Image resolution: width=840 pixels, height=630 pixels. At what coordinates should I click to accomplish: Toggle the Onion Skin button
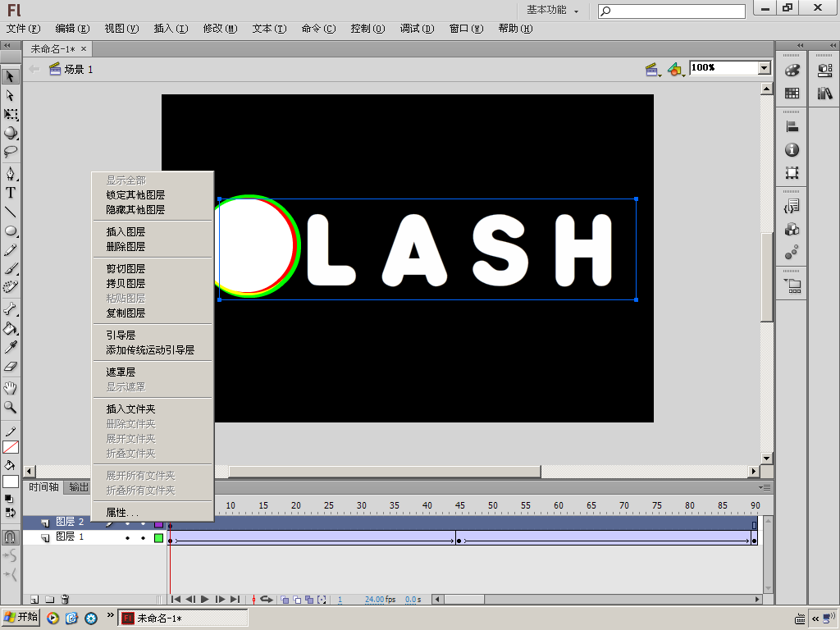click(x=285, y=600)
